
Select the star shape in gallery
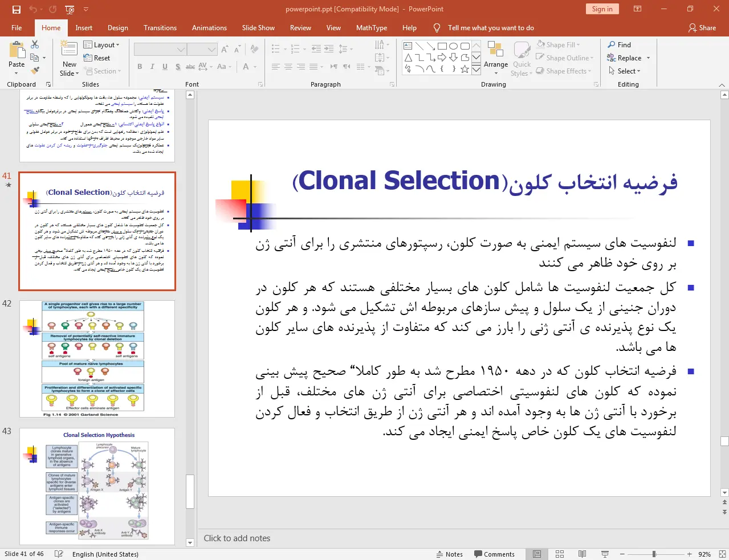point(465,69)
